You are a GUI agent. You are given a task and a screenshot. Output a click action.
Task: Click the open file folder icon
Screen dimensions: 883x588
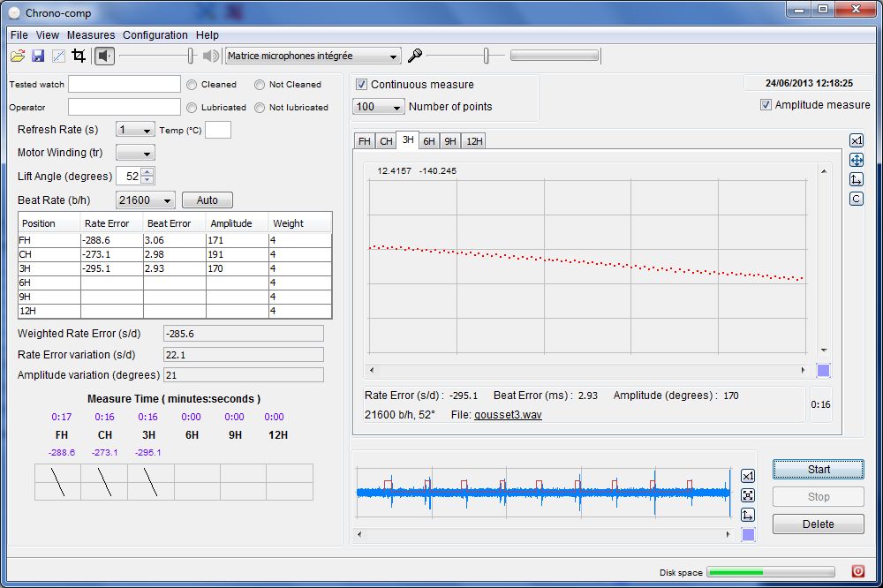click(x=18, y=56)
